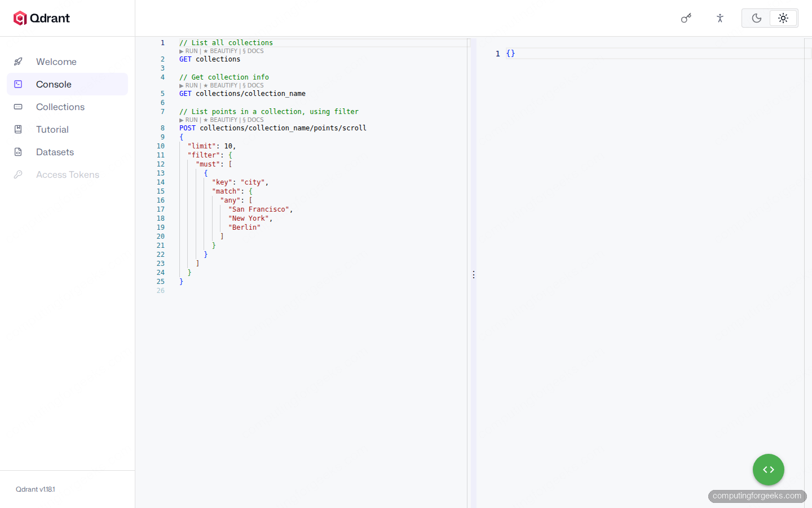The image size is (812, 508).
Task: Go to the Tutorial section
Action: tap(67, 129)
